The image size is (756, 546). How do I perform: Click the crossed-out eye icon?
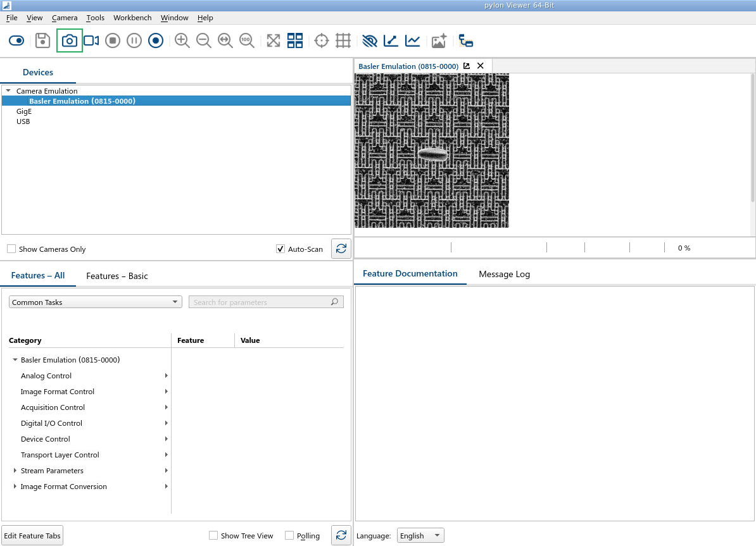pyautogui.click(x=370, y=40)
